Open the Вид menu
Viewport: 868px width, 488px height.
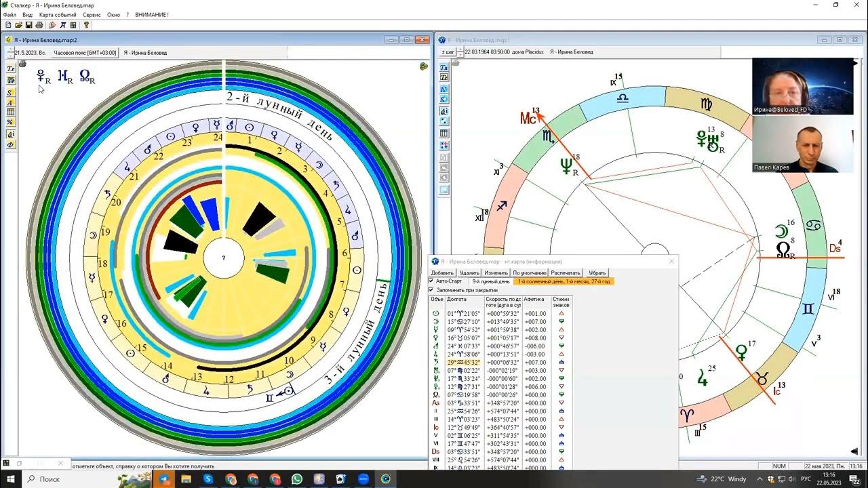click(27, 14)
